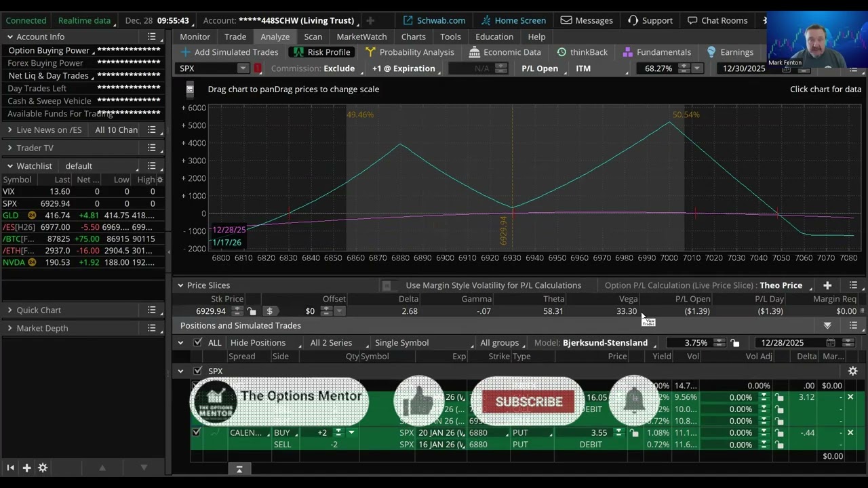This screenshot has height=488, width=868.
Task: Open Fundamentals section
Action: coord(656,52)
